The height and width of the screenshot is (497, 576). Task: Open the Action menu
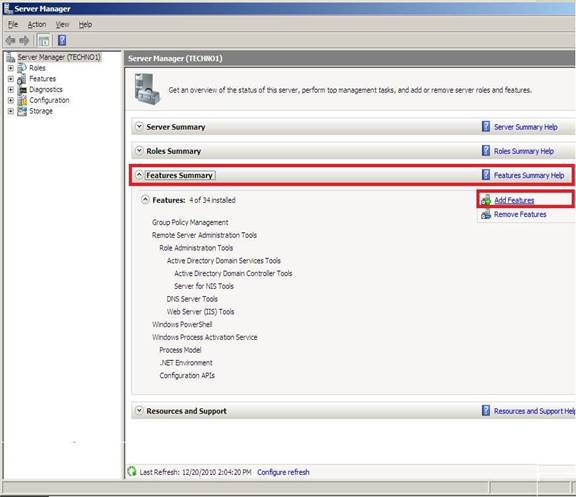coord(37,25)
